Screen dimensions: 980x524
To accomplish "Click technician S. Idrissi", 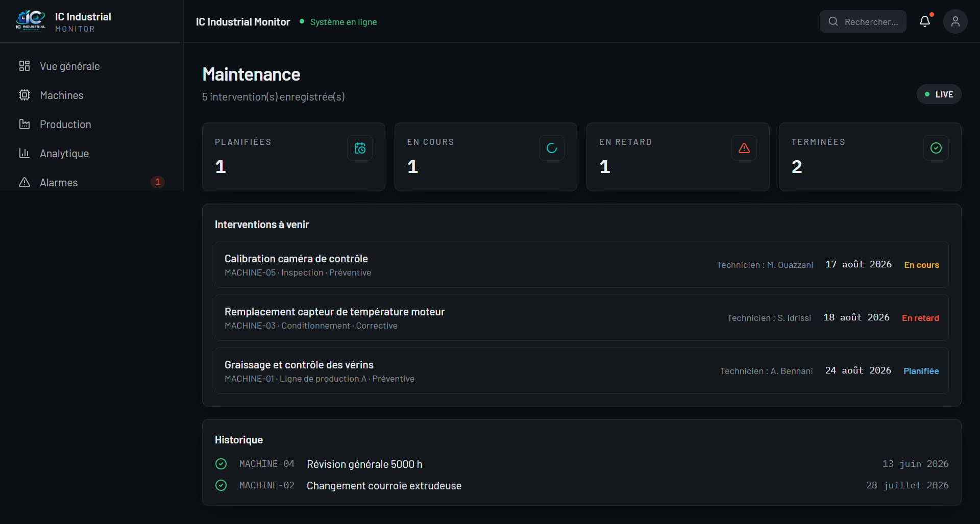I will pyautogui.click(x=769, y=318).
